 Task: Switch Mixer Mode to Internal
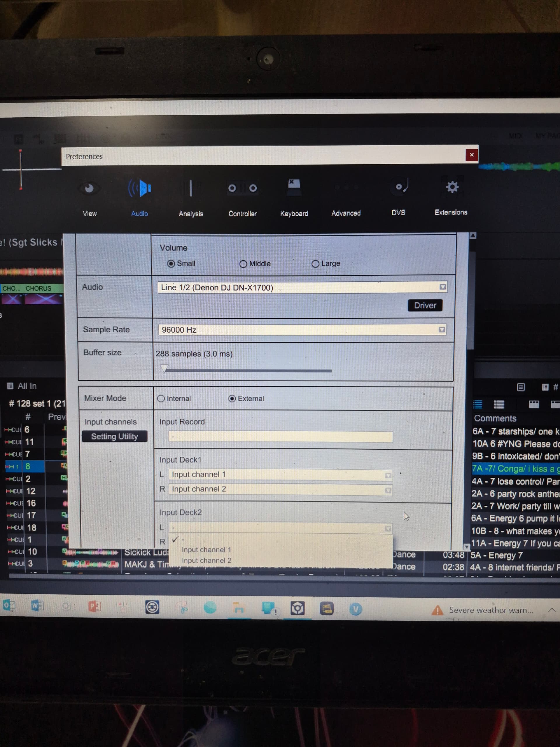(x=161, y=399)
